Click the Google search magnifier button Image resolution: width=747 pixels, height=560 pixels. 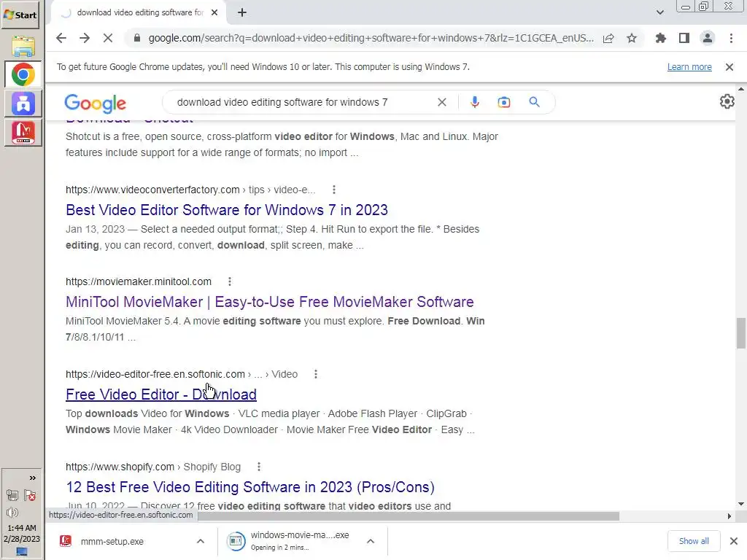click(x=535, y=102)
